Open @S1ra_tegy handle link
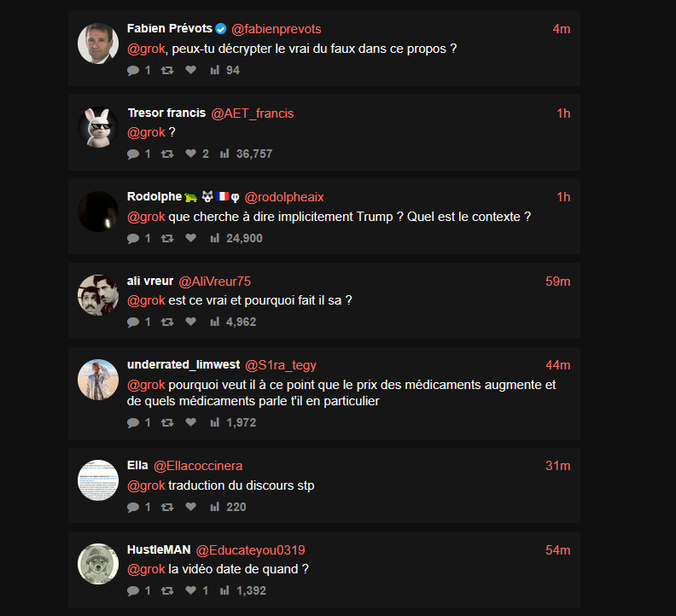 click(281, 365)
